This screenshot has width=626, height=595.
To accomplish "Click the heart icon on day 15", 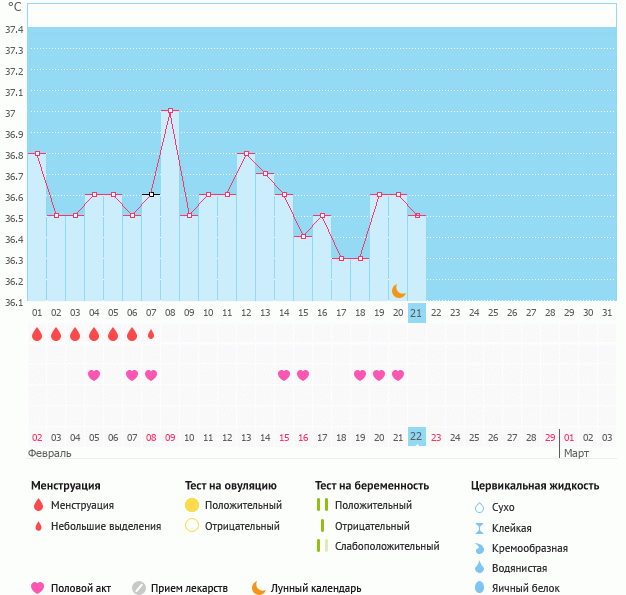I will pos(284,375).
